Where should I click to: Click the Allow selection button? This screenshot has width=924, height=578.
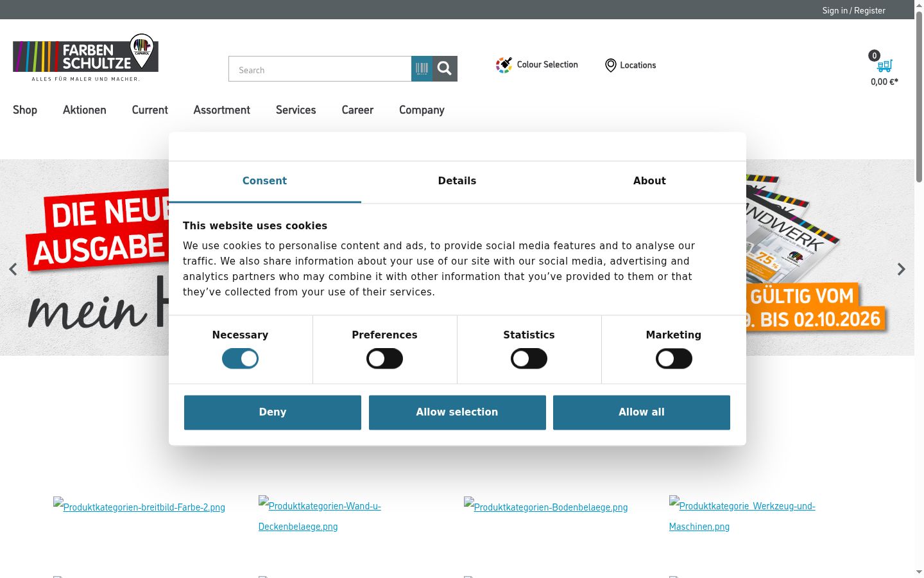(x=457, y=412)
